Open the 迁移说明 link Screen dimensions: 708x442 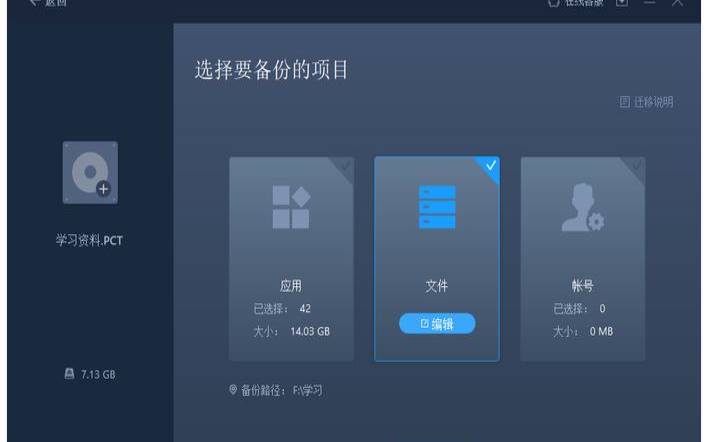(653, 102)
